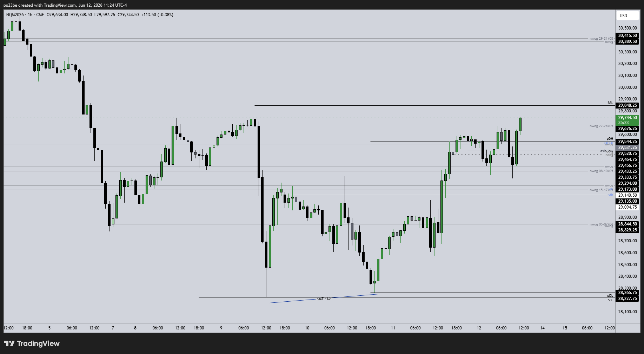Click the price tag 29,135.00
This screenshot has height=354, width=644.
coord(628,201)
